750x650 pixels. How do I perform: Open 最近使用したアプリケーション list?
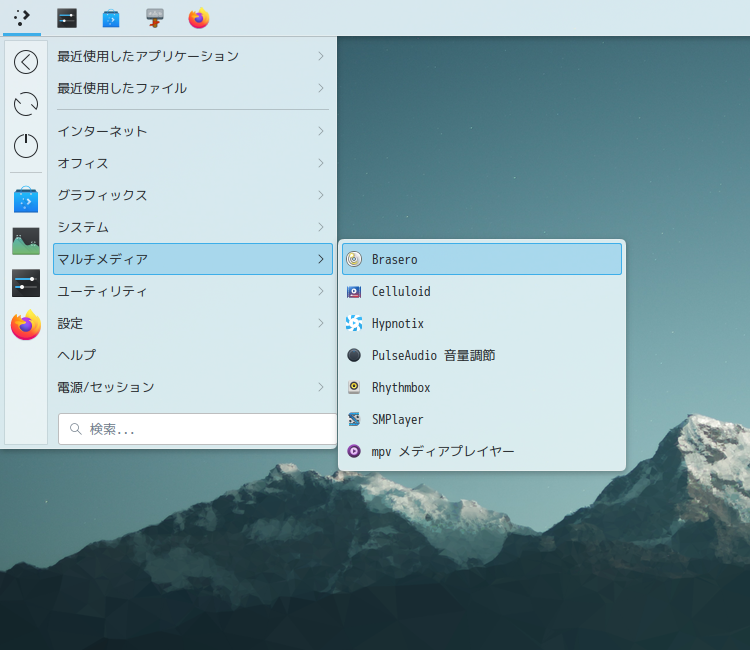[193, 56]
